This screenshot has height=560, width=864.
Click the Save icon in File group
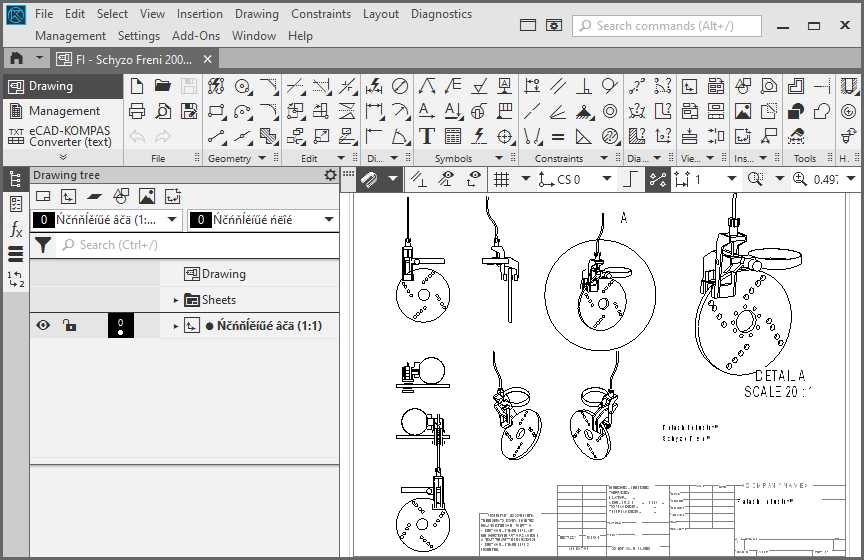pos(188,87)
